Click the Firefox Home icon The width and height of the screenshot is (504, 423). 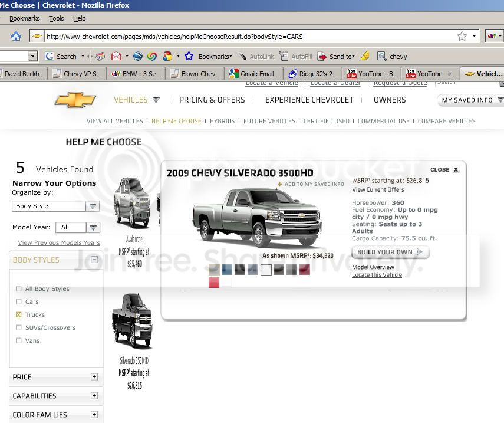(16, 37)
